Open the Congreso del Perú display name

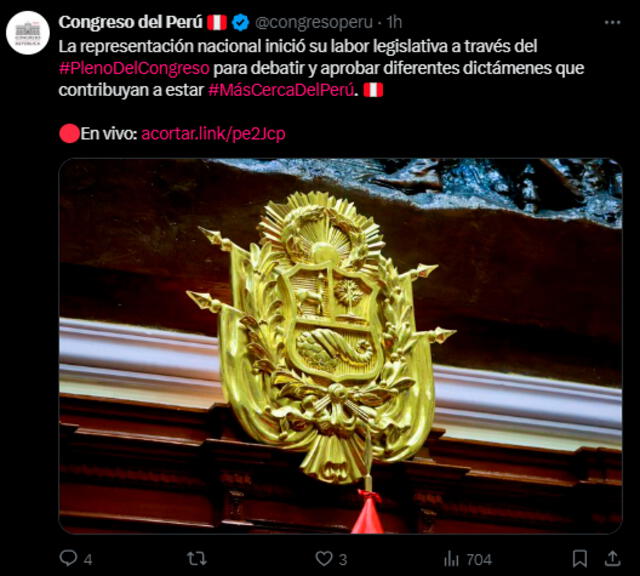click(x=130, y=22)
